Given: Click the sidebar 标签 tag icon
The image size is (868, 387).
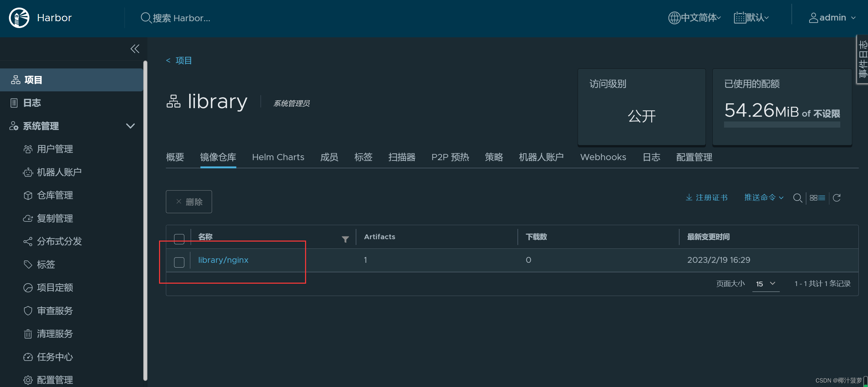Looking at the screenshot, I should pos(28,265).
